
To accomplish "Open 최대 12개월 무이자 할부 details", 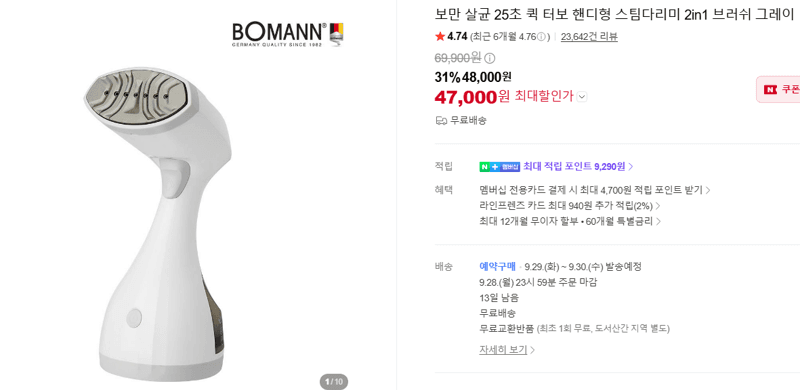I will [x=570, y=221].
